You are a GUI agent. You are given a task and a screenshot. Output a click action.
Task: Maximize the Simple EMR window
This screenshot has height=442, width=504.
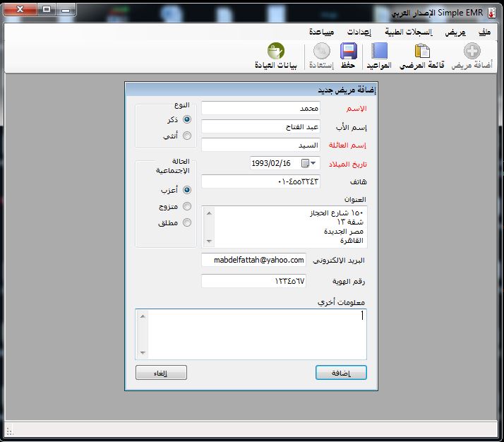[x=47, y=9]
